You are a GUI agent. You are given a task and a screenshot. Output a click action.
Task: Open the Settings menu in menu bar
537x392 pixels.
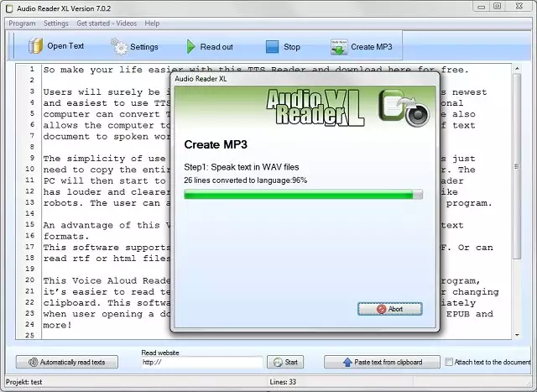56,24
